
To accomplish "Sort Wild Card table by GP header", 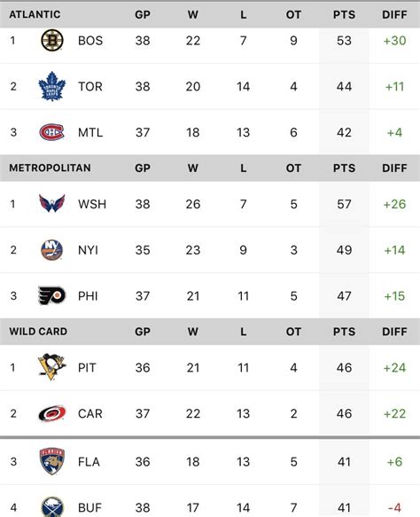I will (143, 332).
